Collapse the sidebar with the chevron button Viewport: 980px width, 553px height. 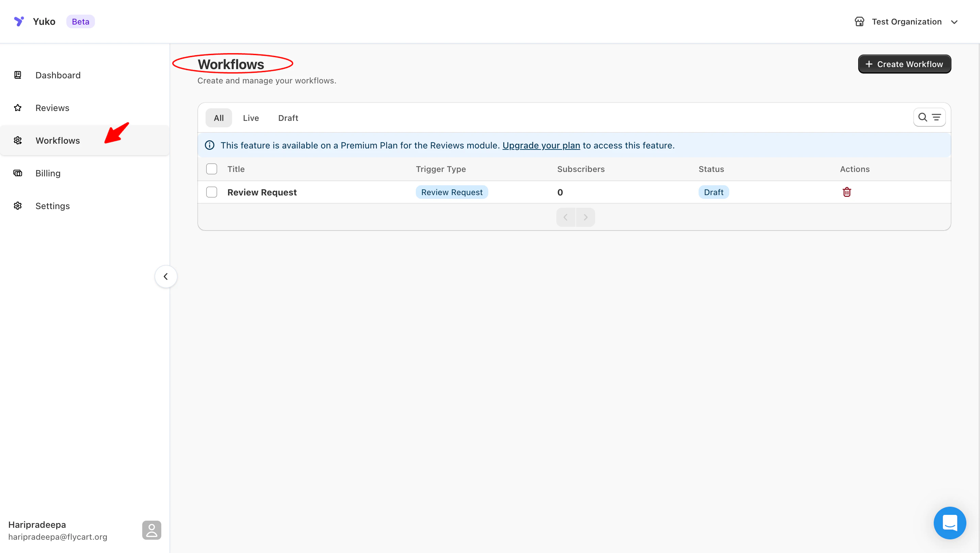[166, 276]
